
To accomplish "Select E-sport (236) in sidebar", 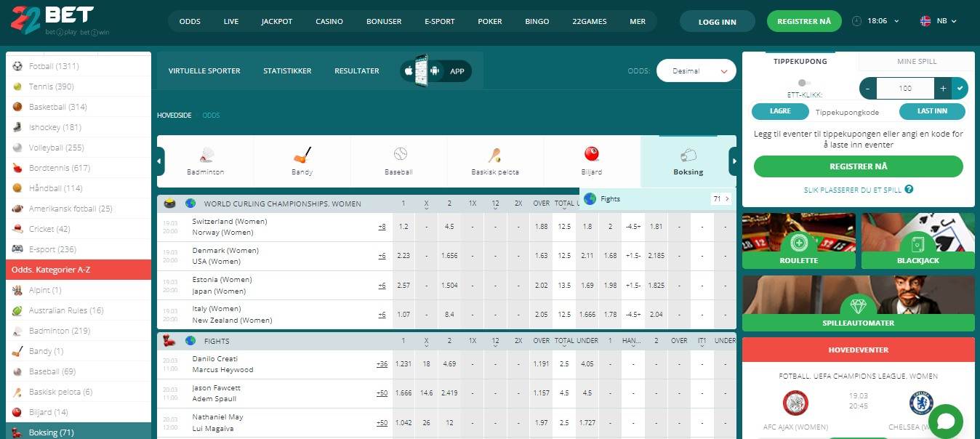I will pos(79,249).
